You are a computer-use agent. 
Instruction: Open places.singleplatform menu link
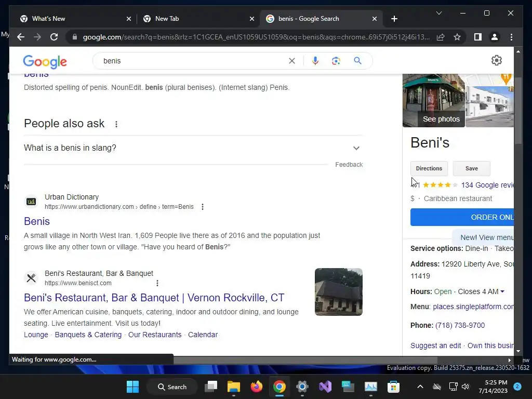[473, 307]
